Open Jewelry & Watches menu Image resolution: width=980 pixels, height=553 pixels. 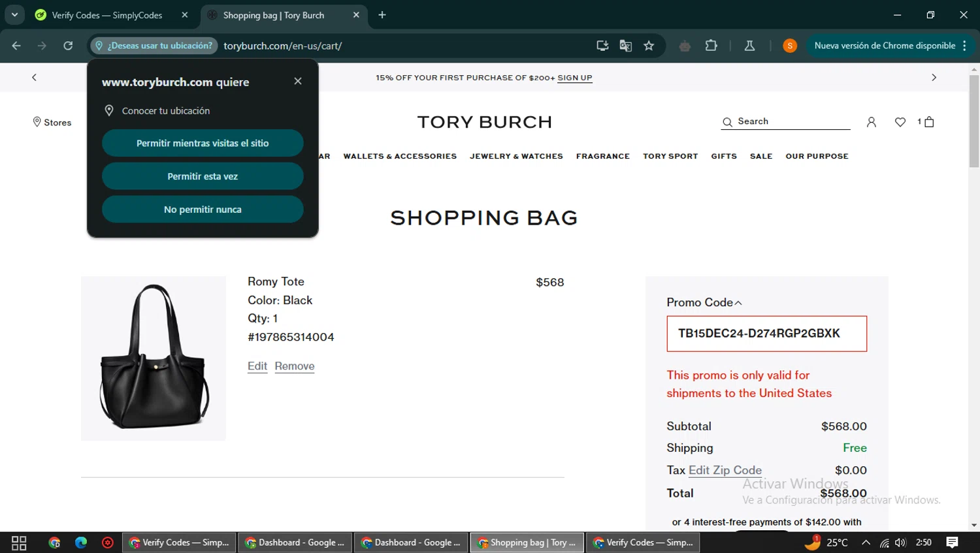[x=516, y=156]
